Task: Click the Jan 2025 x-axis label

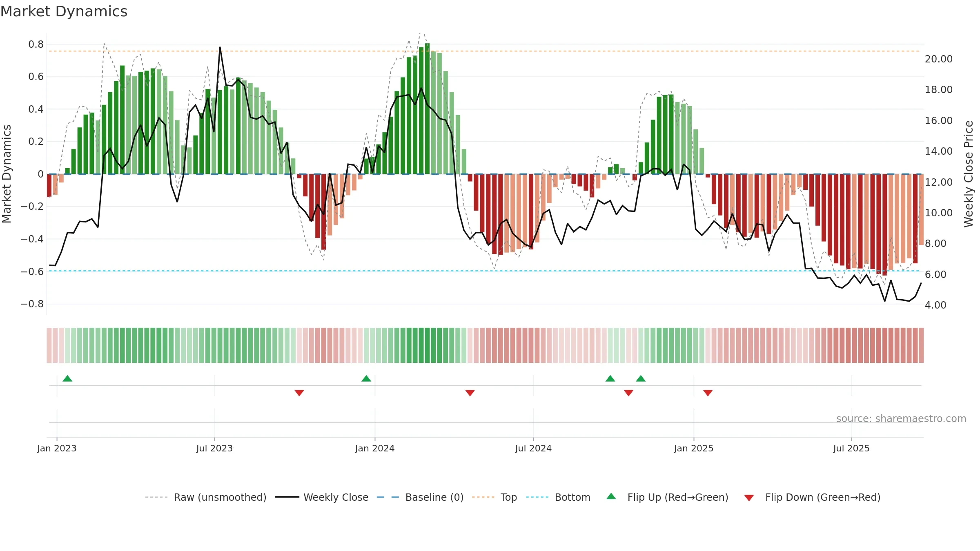Action: (x=694, y=448)
